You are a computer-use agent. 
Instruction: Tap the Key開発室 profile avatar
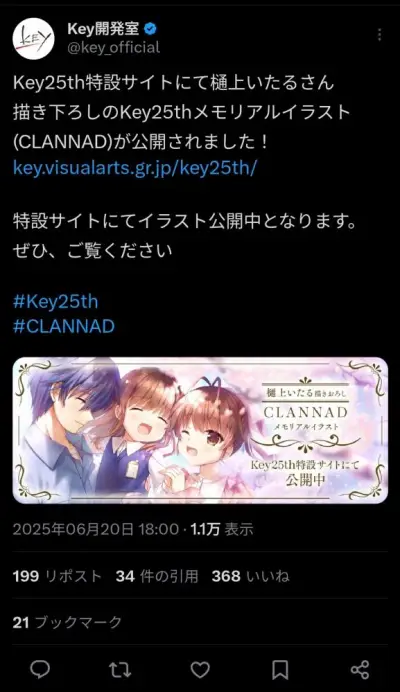click(34, 38)
